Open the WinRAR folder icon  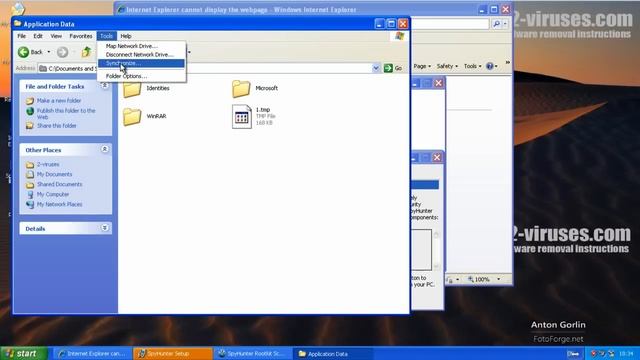[132, 117]
